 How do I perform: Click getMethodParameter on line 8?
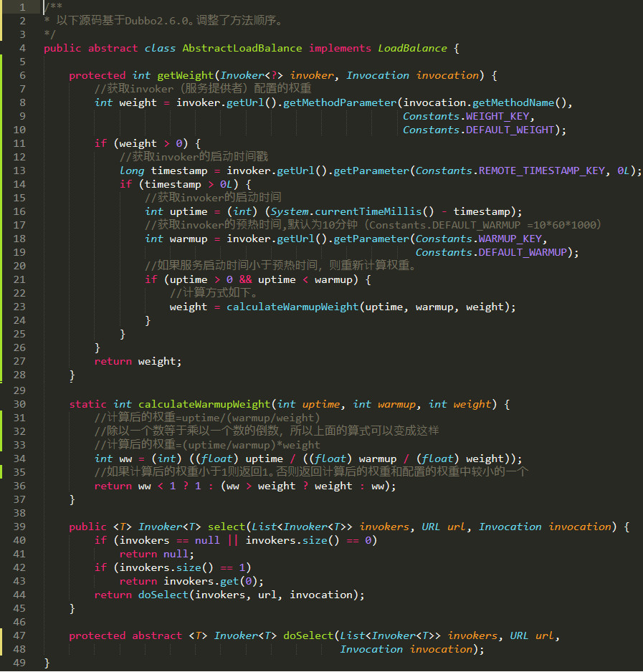[x=340, y=102]
